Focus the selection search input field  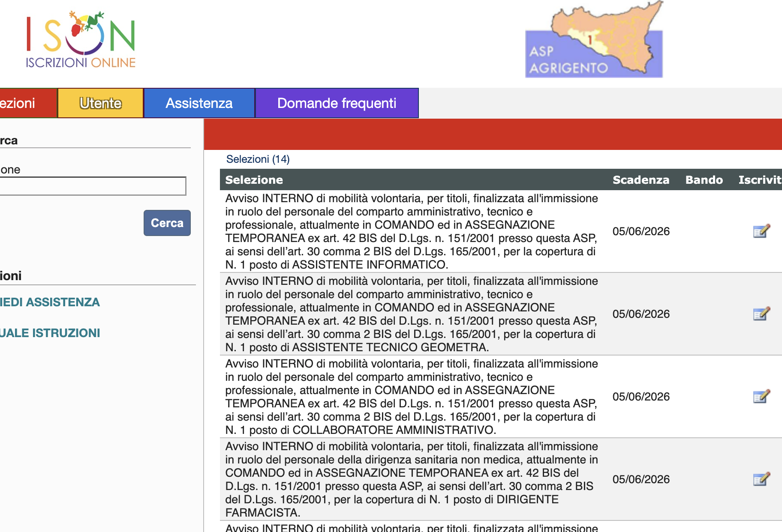[x=93, y=186]
